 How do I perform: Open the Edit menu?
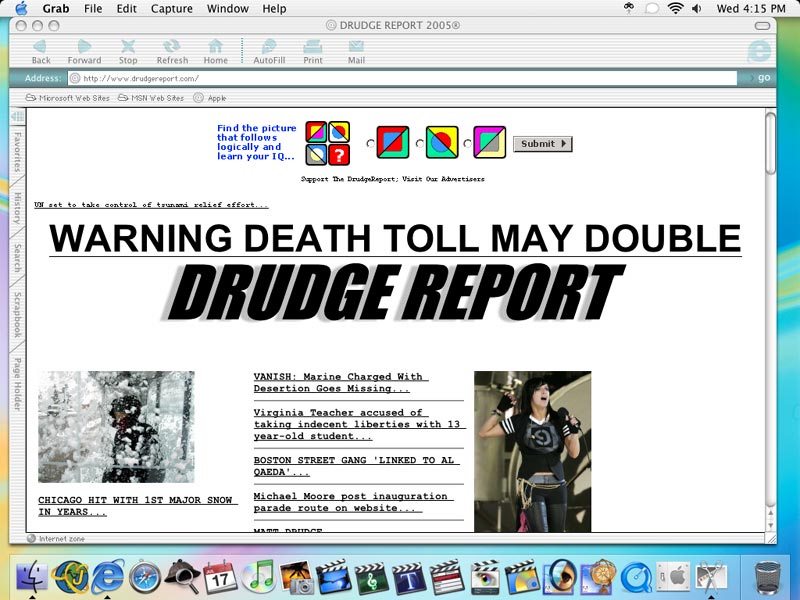click(x=127, y=8)
